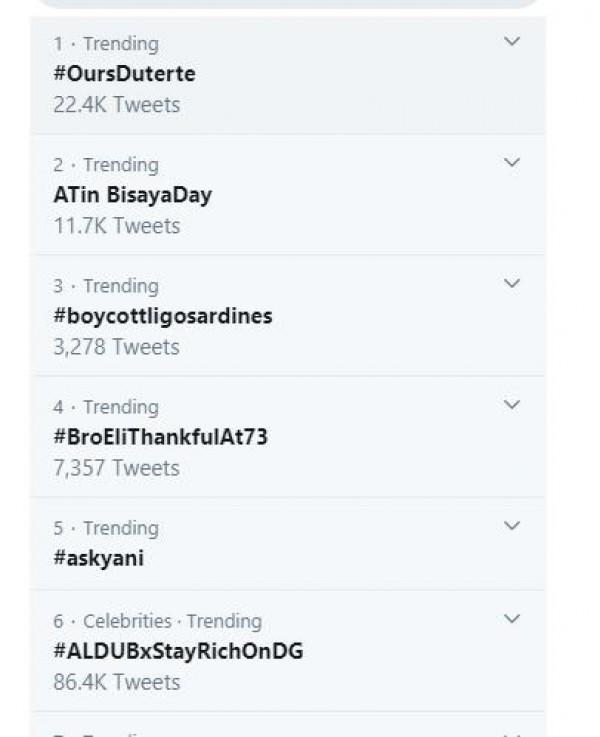Open dropdown arrow for #BroEliThankfulAt73

point(512,405)
